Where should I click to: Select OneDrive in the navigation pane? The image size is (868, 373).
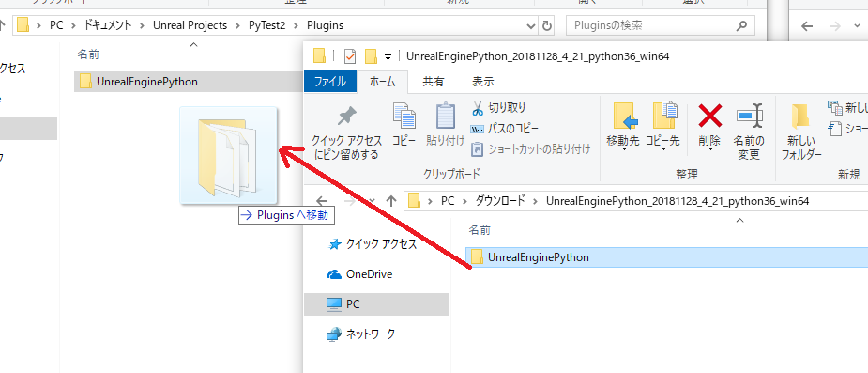(x=359, y=273)
